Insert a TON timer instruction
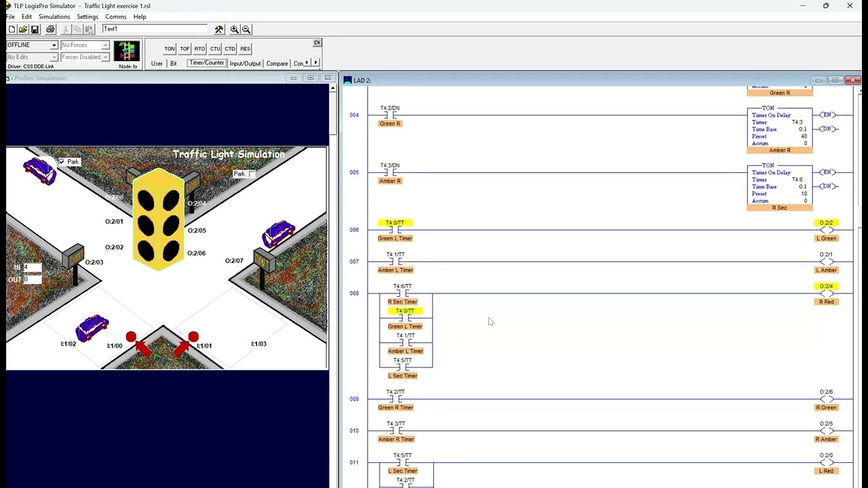Viewport: 868px width, 488px height. point(170,49)
